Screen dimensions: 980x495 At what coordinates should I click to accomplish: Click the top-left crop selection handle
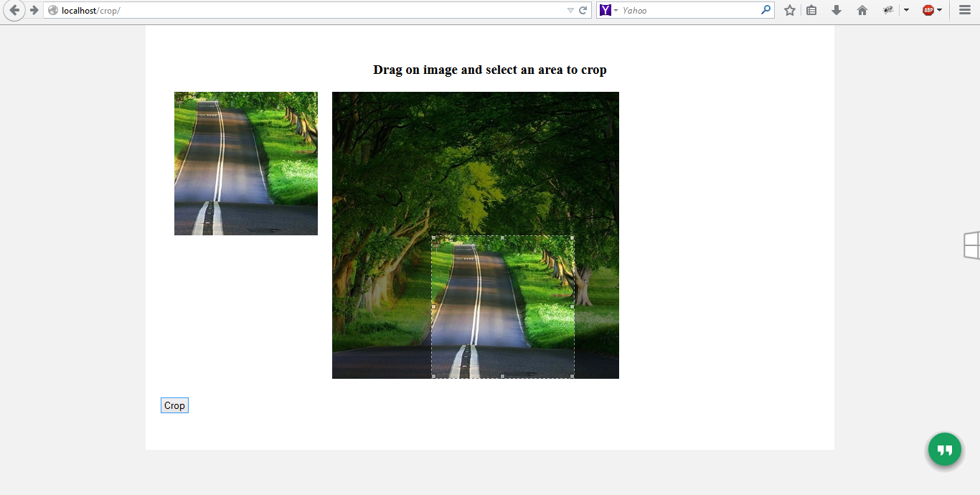(x=433, y=237)
